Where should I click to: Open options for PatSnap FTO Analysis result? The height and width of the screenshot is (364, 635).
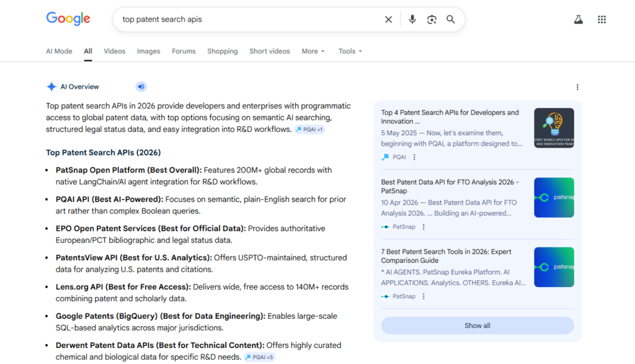[x=424, y=227]
